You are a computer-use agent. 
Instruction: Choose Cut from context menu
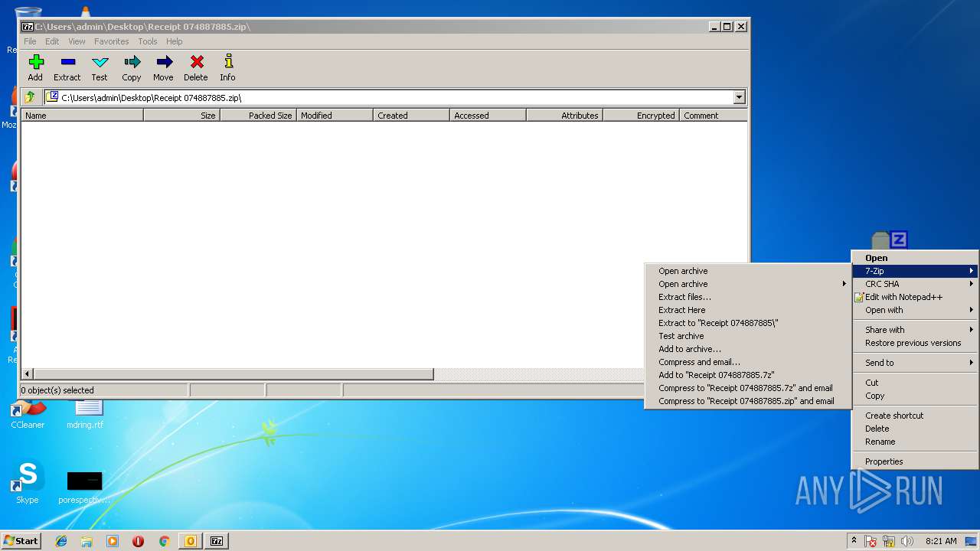[915, 383]
